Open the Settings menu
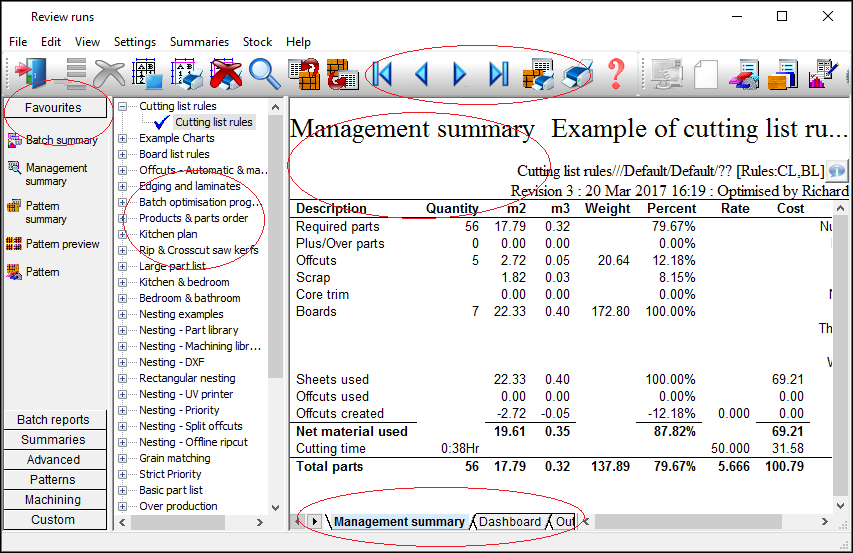853x553 pixels. (134, 42)
